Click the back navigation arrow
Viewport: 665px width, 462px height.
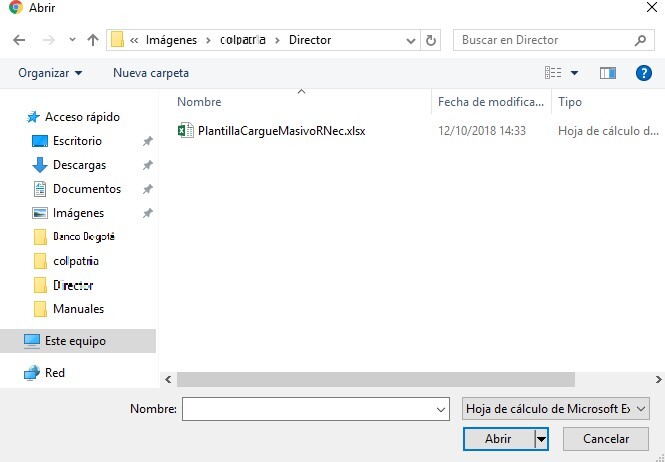tap(19, 41)
